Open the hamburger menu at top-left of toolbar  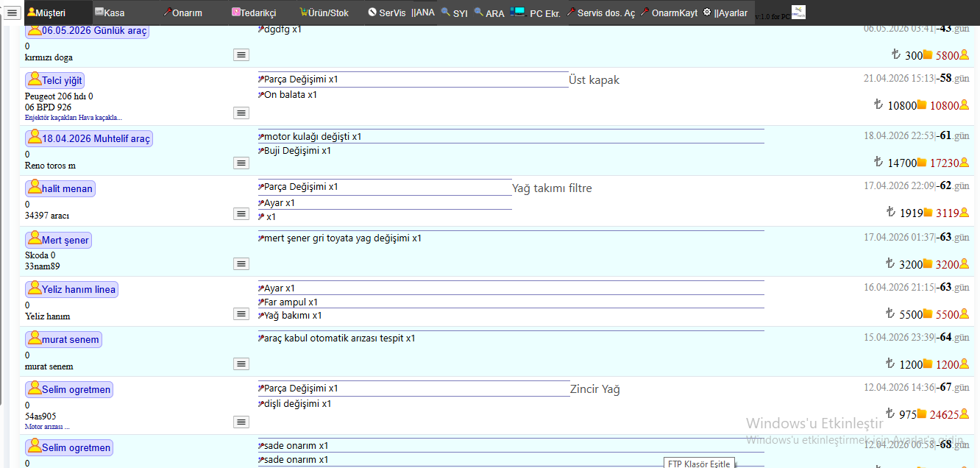click(12, 13)
